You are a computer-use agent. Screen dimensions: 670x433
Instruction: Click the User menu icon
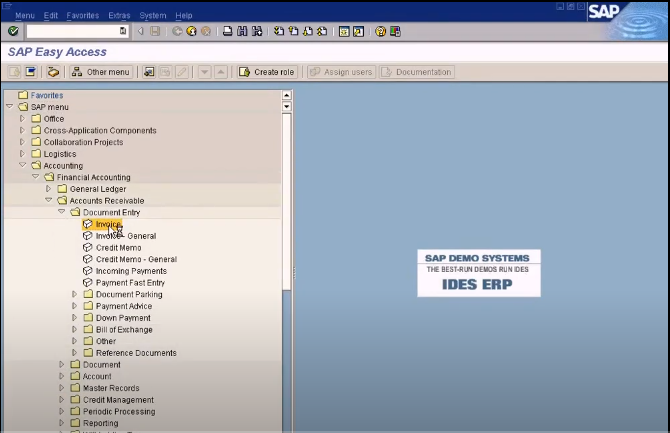14,72
